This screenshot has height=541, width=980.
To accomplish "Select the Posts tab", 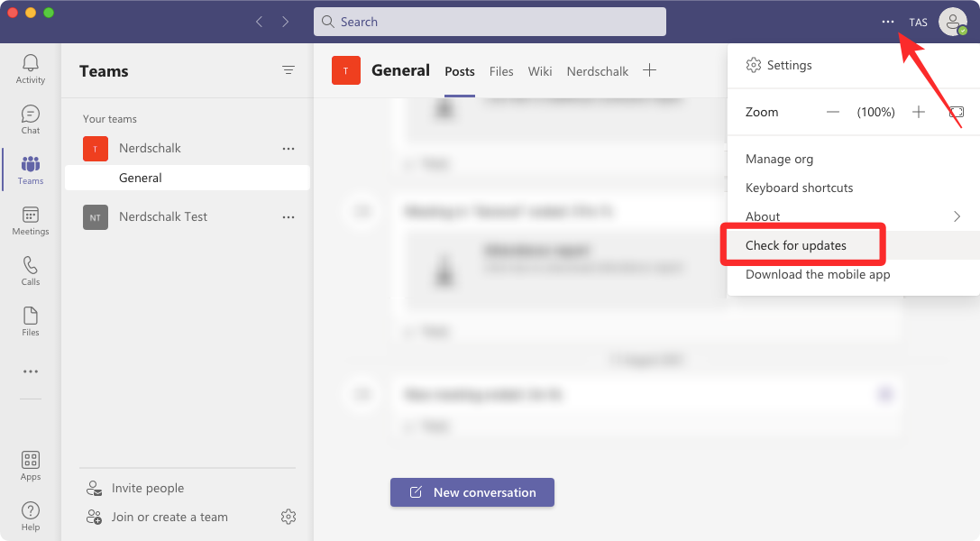I will pos(459,71).
